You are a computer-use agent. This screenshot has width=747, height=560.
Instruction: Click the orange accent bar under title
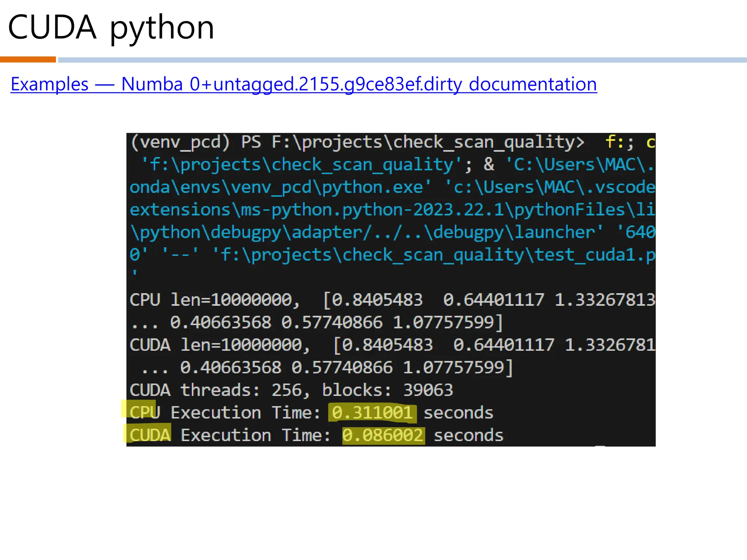[x=28, y=59]
